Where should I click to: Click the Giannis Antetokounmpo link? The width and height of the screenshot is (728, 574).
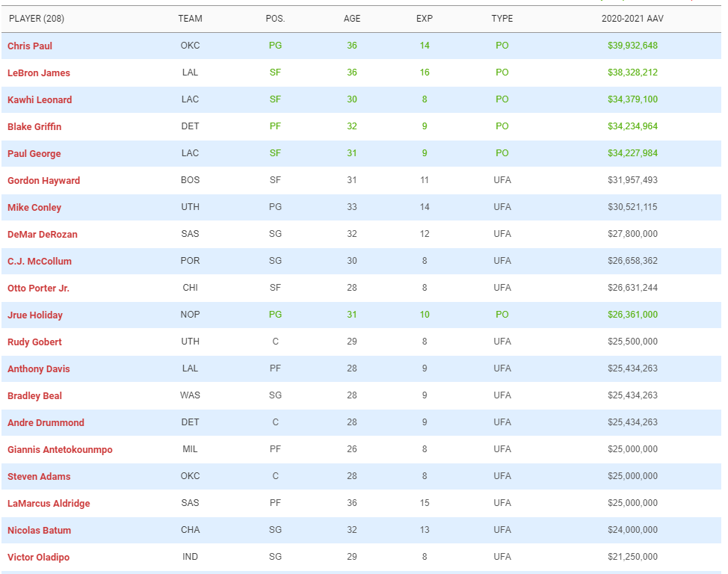(60, 450)
